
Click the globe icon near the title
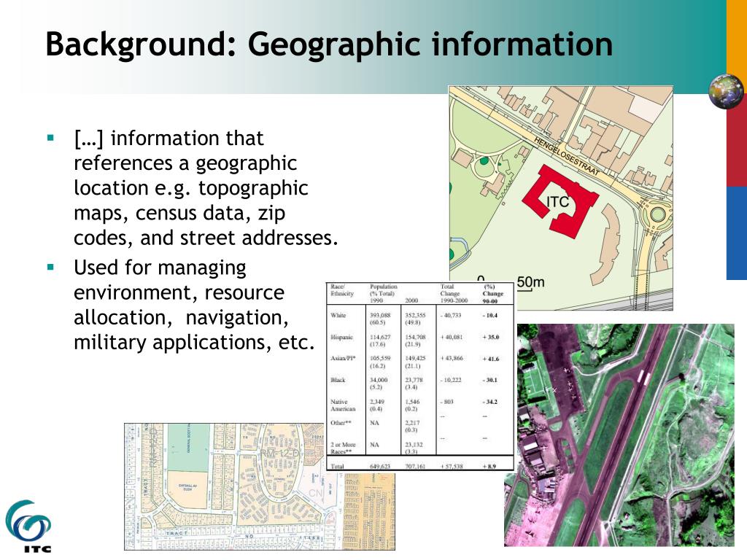tap(726, 91)
